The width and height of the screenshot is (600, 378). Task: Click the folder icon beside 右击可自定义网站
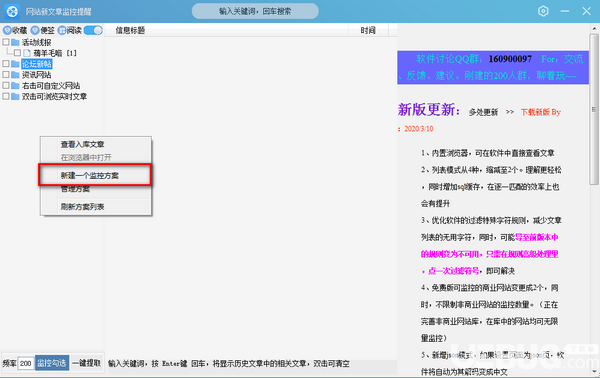[15, 85]
